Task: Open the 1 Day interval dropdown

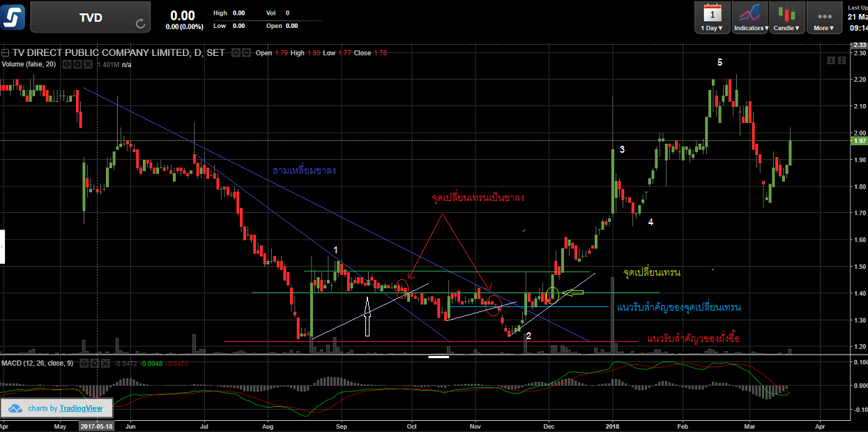Action: tap(712, 17)
